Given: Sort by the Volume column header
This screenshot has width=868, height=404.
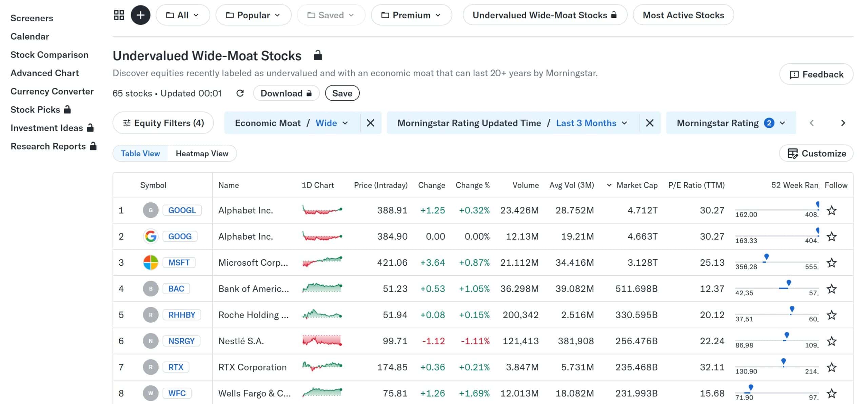Looking at the screenshot, I should [526, 185].
